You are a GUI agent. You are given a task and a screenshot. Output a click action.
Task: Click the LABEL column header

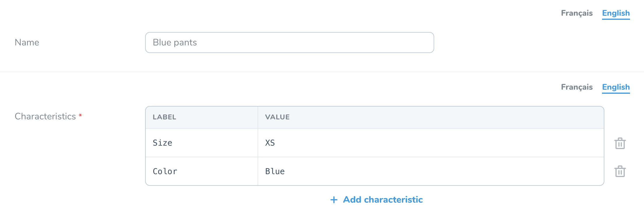[x=164, y=117]
